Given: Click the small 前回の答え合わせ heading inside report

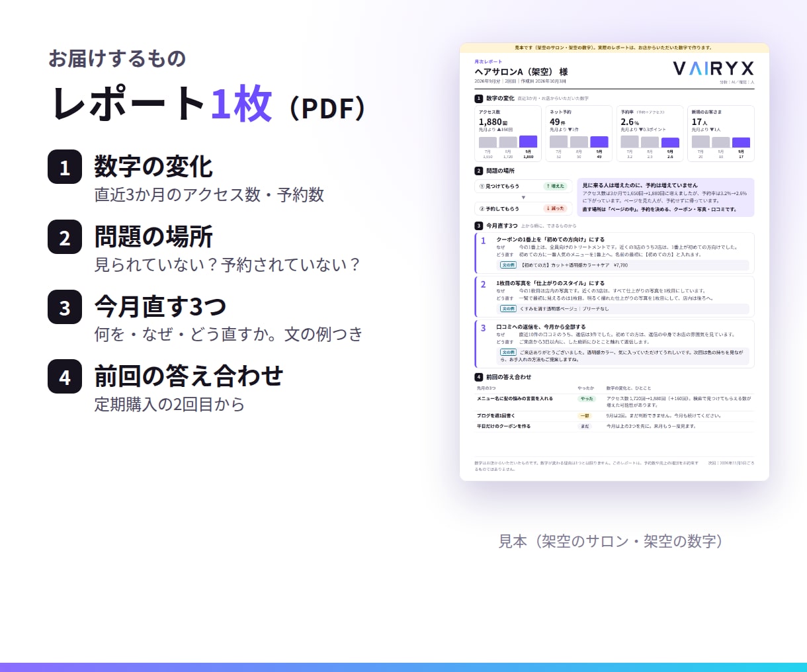Looking at the screenshot, I should pyautogui.click(x=509, y=377).
